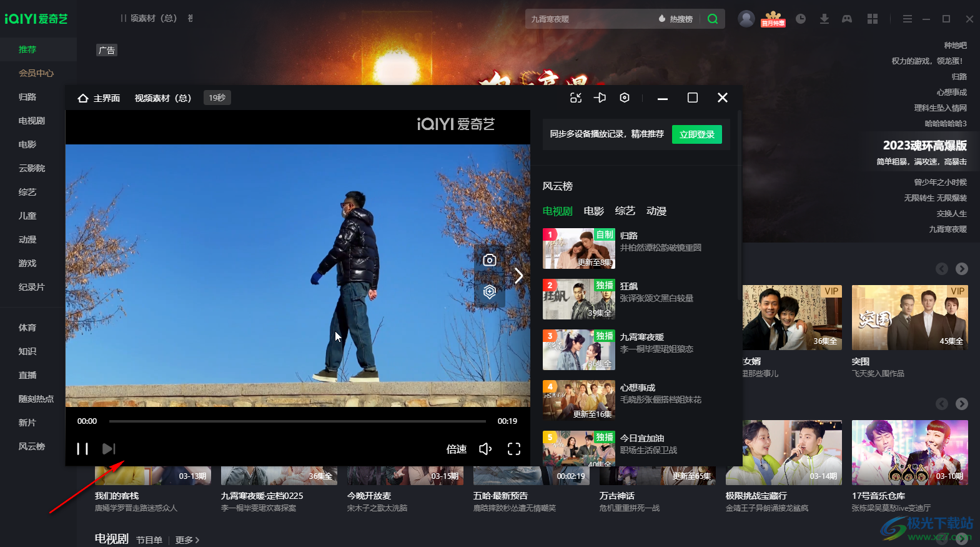Click the search box in main window

587,19
